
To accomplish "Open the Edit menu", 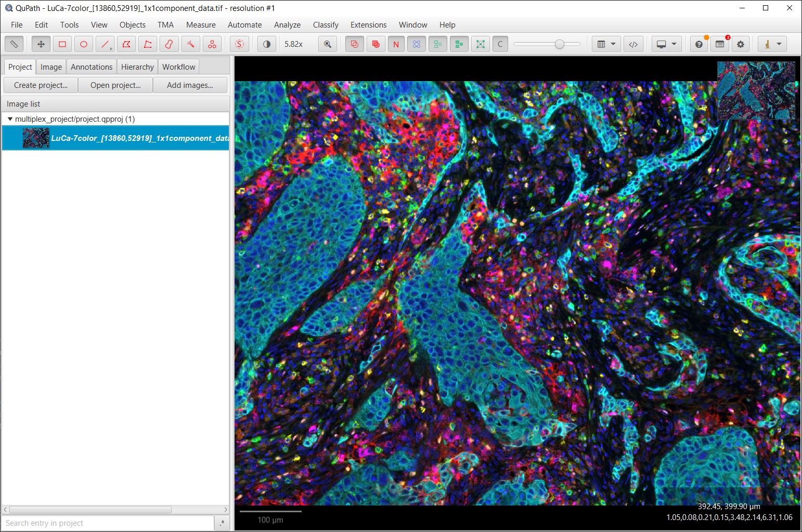I will tap(41, 24).
